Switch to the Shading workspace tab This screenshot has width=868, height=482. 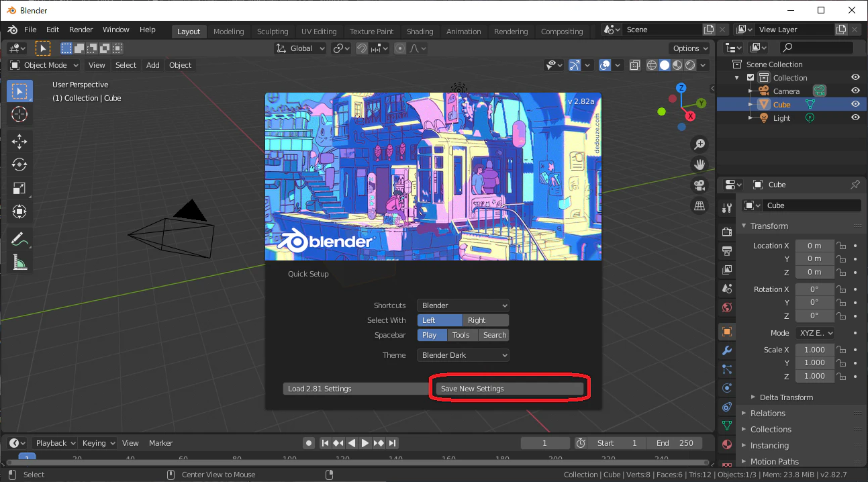coord(420,32)
